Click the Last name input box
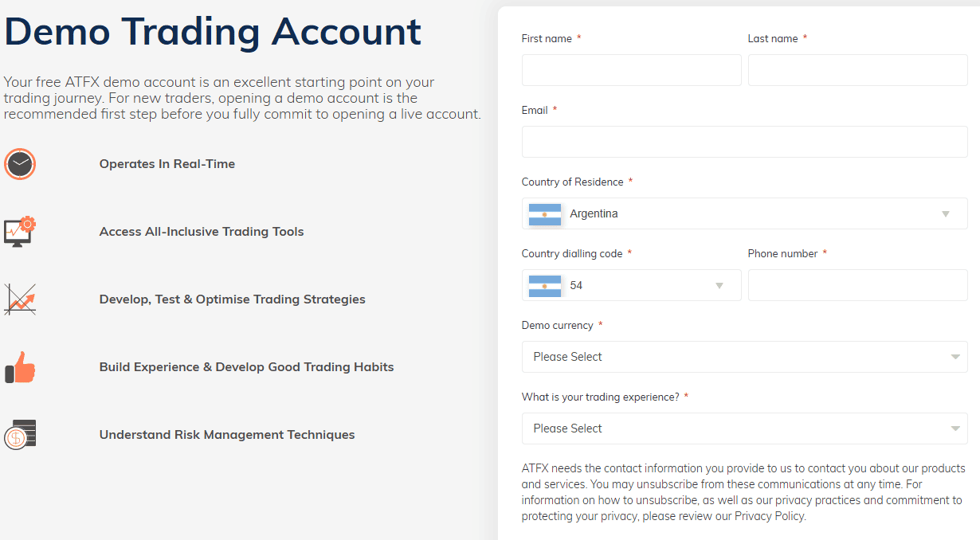The image size is (980, 540). [857, 70]
